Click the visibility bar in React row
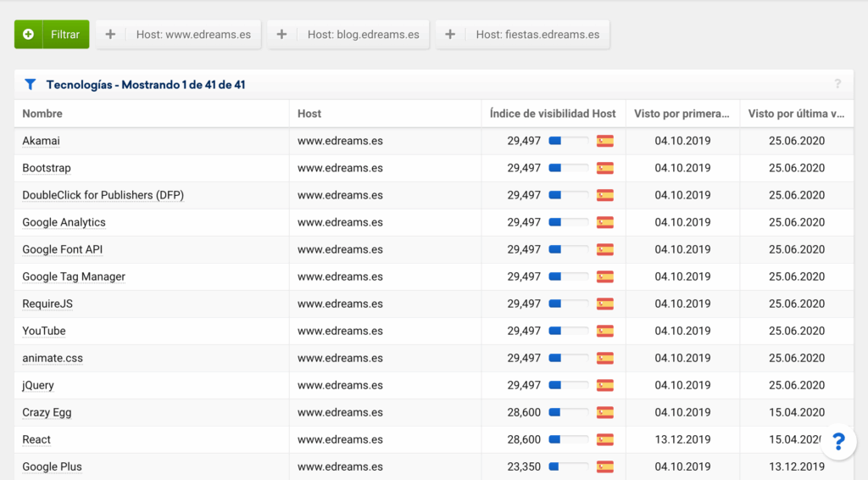Viewport: 868px width, 480px height. (x=569, y=439)
